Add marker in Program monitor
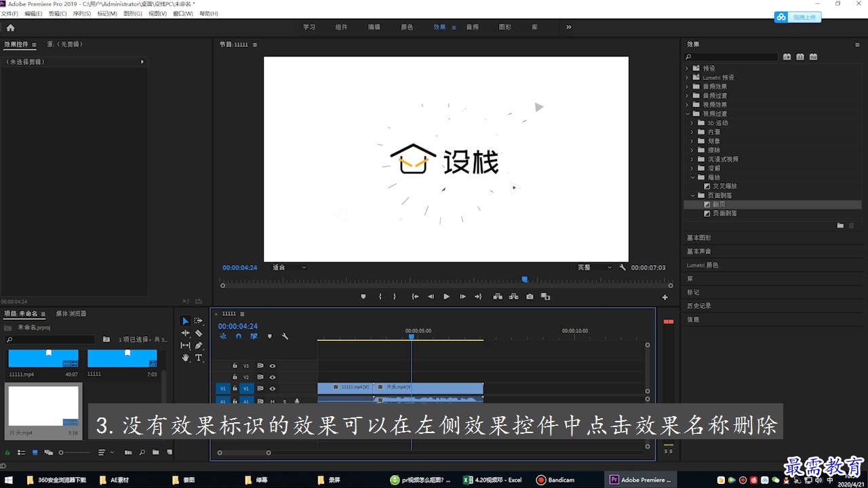This screenshot has width=868, height=488. click(x=363, y=296)
